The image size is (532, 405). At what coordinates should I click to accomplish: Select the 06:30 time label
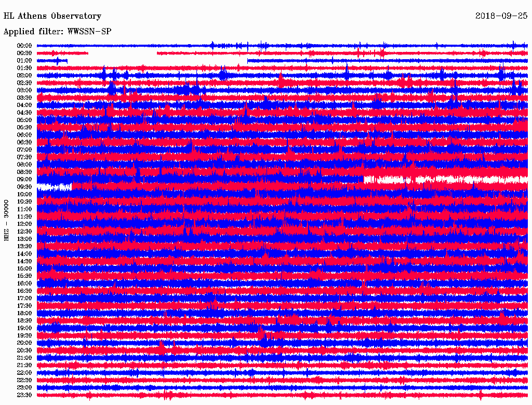click(24, 142)
